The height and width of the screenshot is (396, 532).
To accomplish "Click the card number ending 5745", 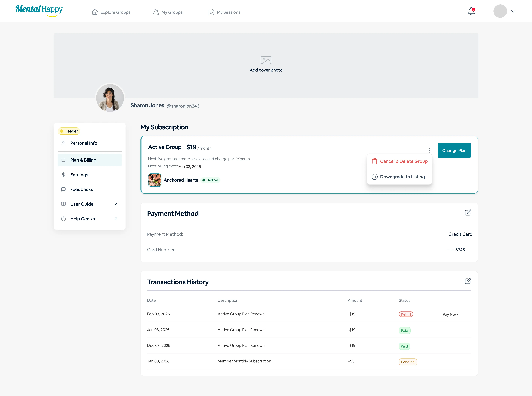I will (455, 250).
